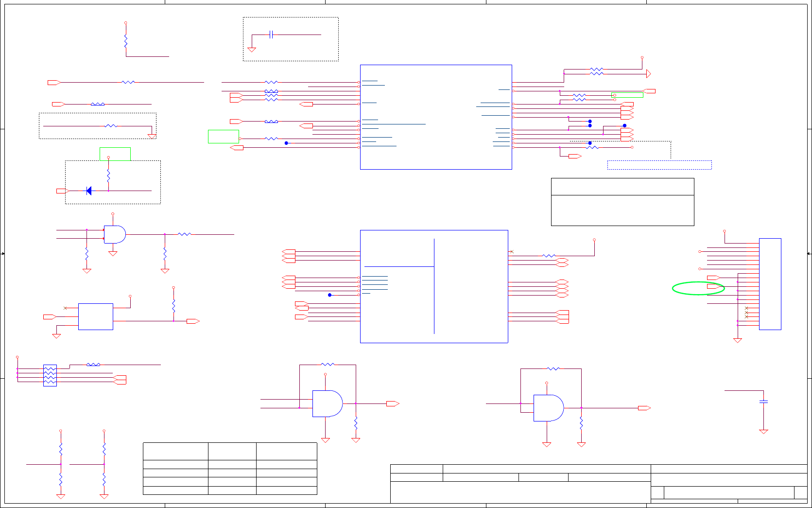
Task: Select the feedback resistor above bottom-center AND gate
Action: tap(328, 365)
